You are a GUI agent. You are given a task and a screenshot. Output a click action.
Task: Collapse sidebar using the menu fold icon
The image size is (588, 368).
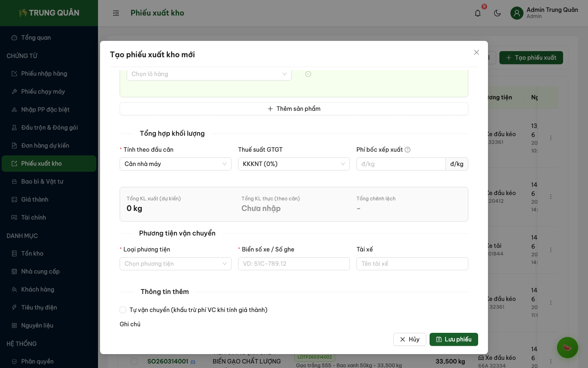coord(116,13)
